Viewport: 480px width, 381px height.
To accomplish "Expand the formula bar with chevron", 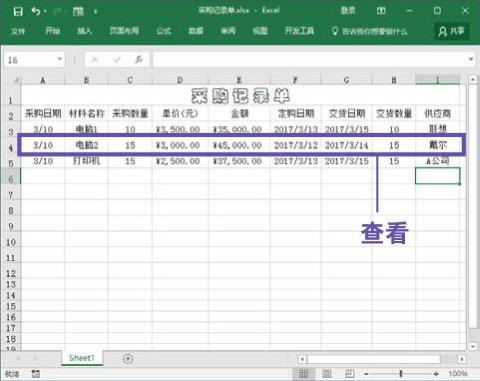I will click(471, 59).
